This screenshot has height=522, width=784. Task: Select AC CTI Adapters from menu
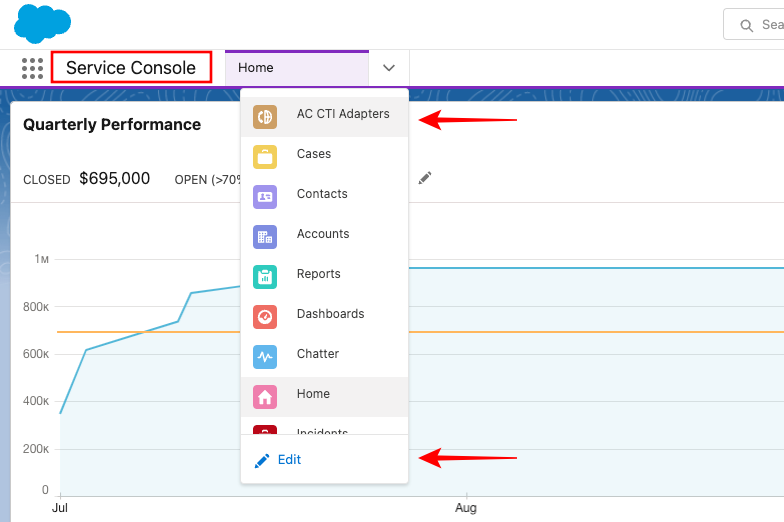click(324, 117)
